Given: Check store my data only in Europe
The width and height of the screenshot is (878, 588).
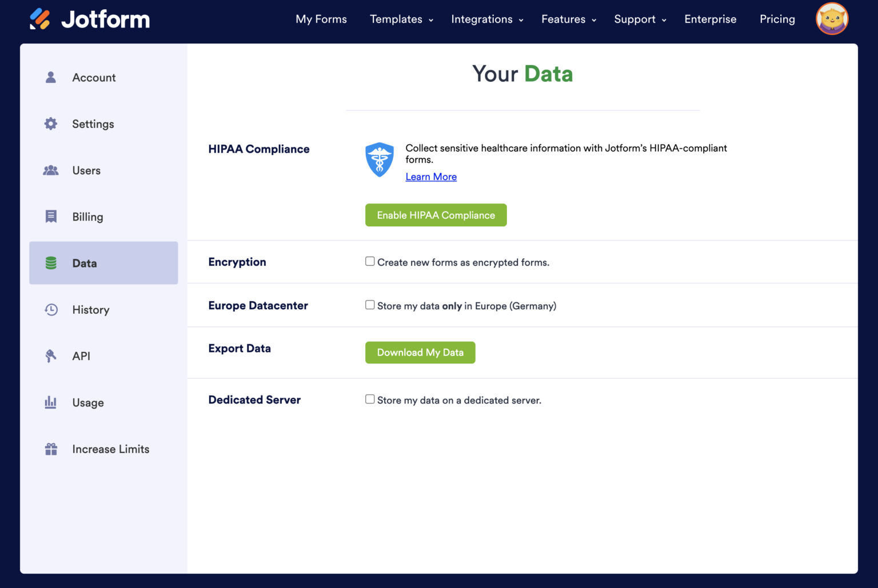Looking at the screenshot, I should (x=370, y=305).
